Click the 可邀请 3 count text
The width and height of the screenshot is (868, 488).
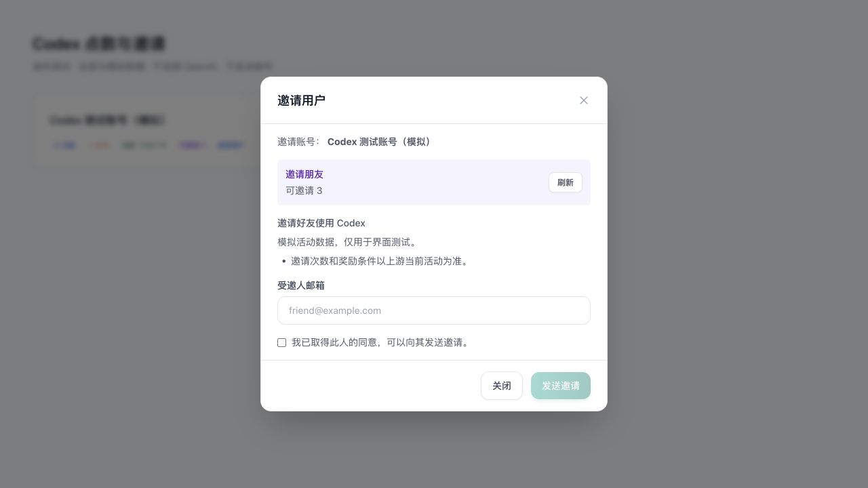click(304, 190)
